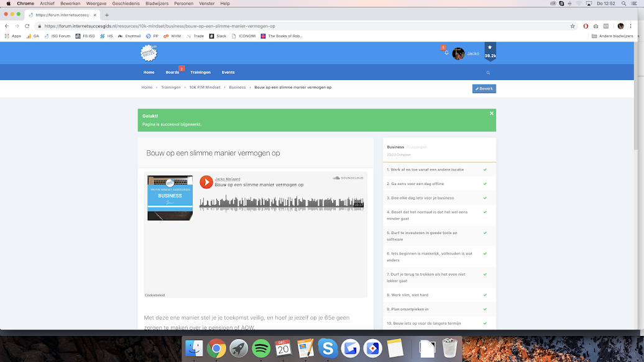644x362 pixels.
Task: Click the site logo in the header
Action: click(149, 53)
